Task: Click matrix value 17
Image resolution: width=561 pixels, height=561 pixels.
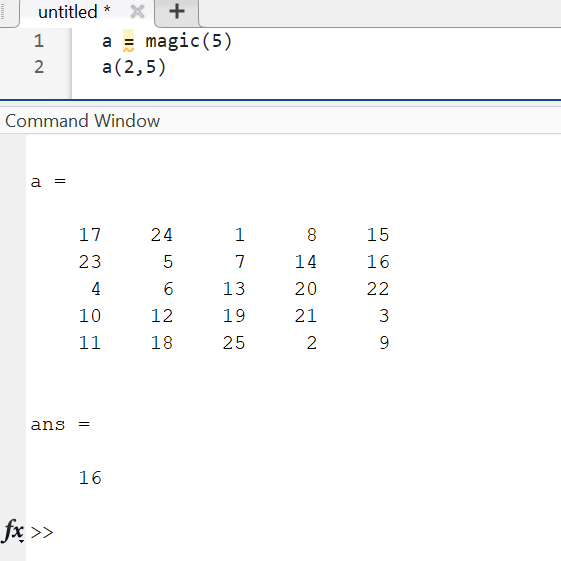Action: pos(90,235)
